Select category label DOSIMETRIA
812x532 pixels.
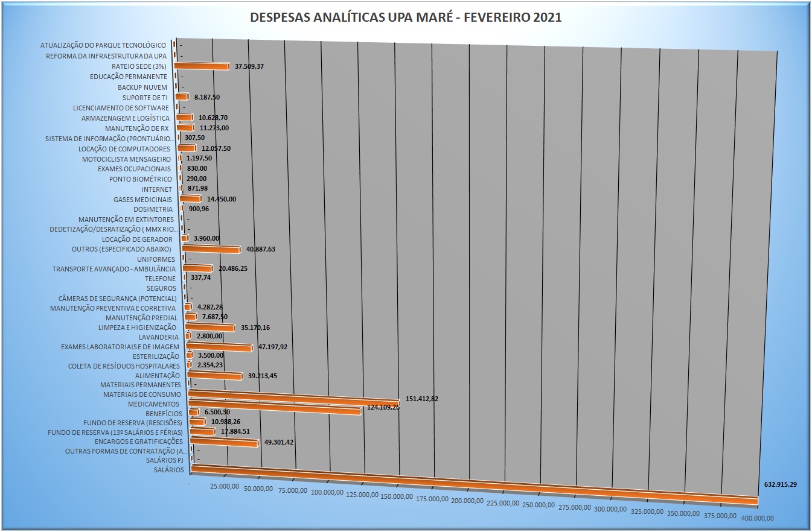[153, 209]
